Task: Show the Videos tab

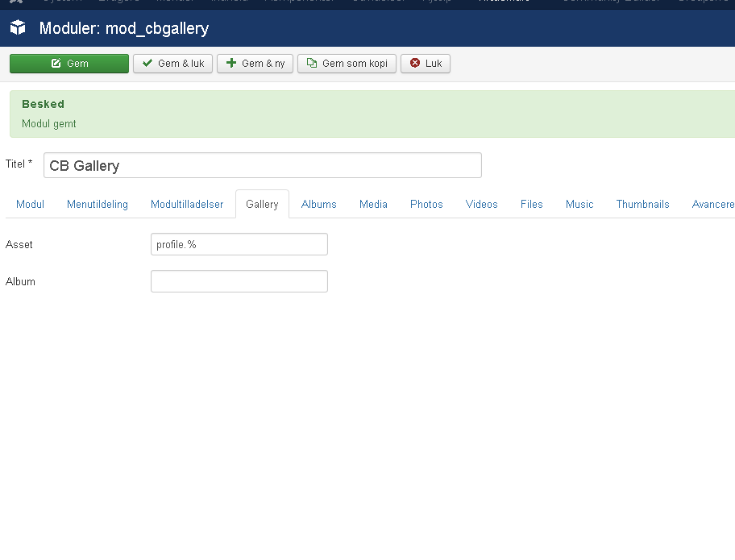Action: tap(481, 205)
